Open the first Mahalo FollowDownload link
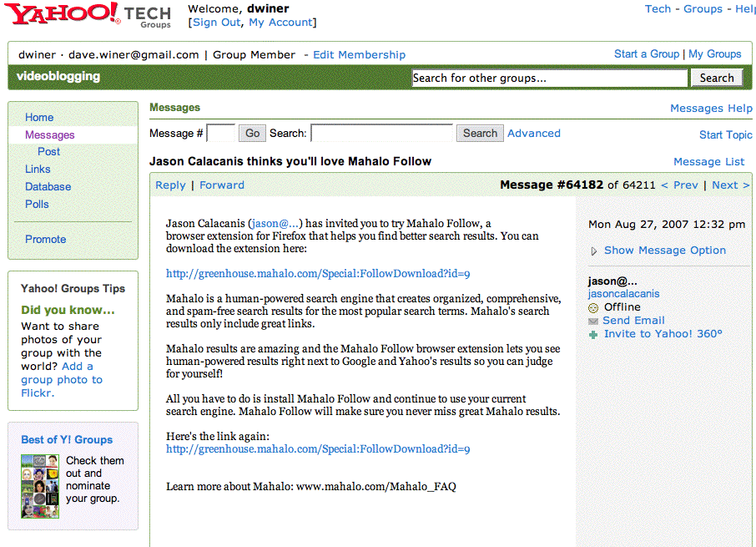Image resolution: width=756 pixels, height=547 pixels. [318, 273]
